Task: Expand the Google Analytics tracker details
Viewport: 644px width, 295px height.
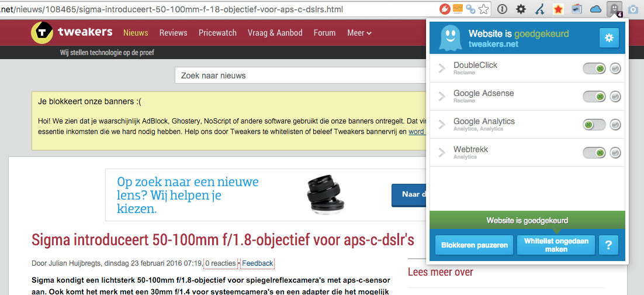Action: 442,125
